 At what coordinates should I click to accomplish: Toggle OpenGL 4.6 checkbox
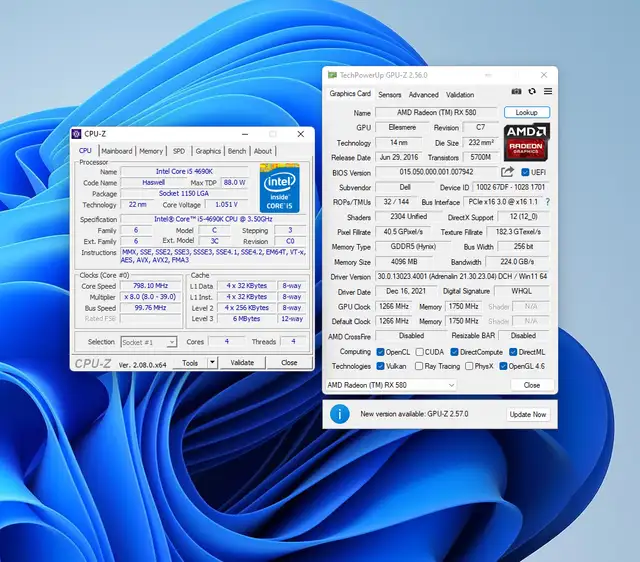point(503,366)
